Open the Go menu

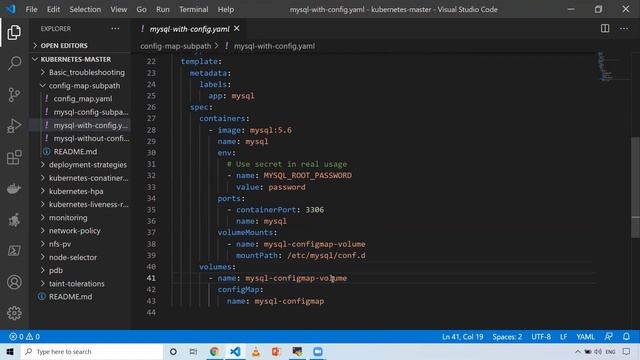(x=141, y=9)
